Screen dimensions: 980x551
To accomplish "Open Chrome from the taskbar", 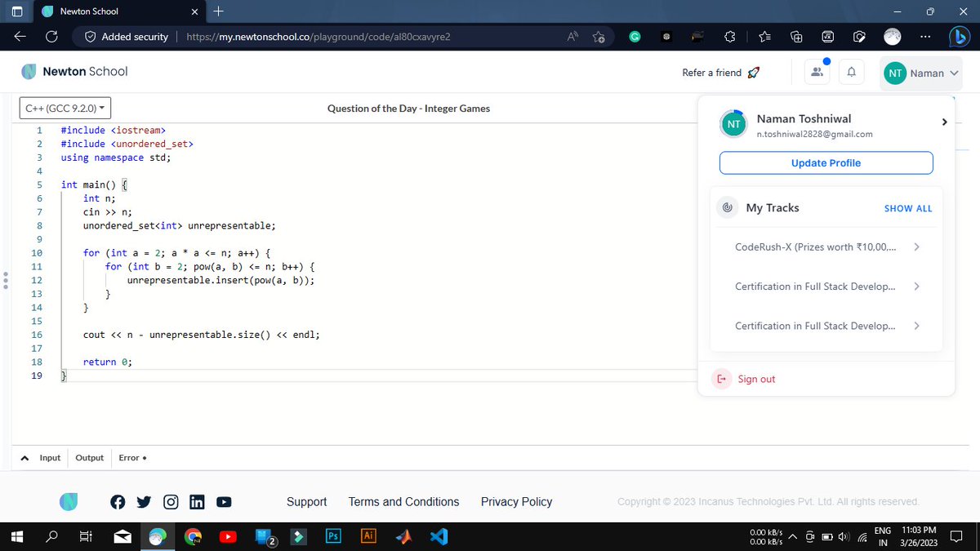I will pos(193,536).
